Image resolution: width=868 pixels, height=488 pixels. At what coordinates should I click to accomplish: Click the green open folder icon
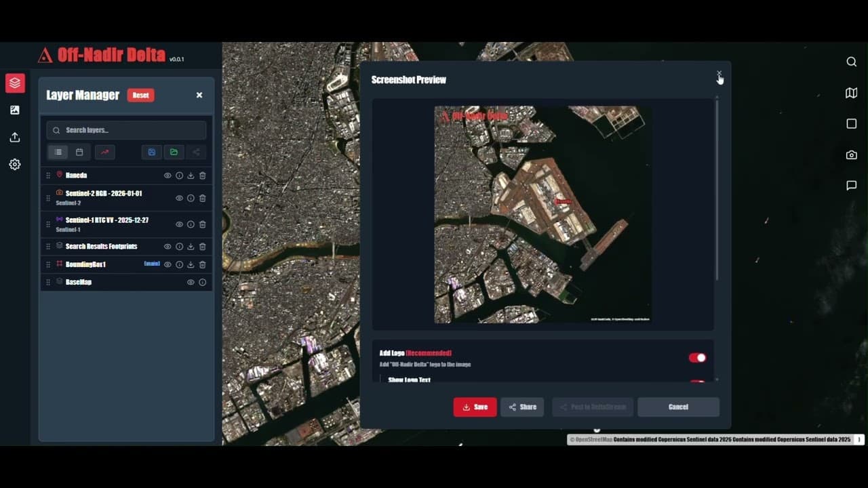tap(174, 152)
